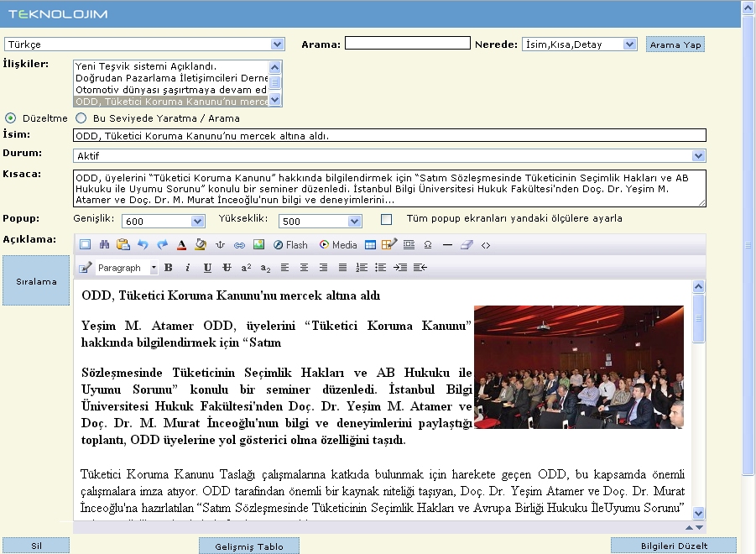Open the Genişlik dropdown showing 600
756x554 pixels.
coord(163,222)
